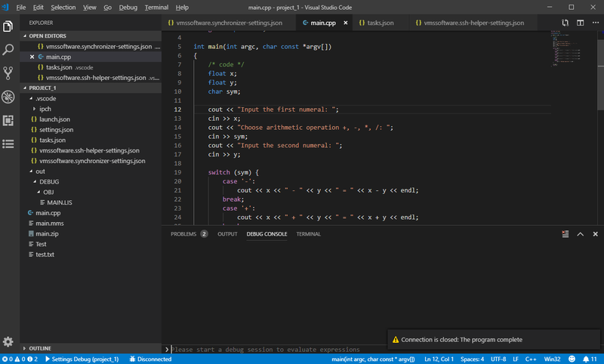Clear the debug console output
Image resolution: width=604 pixels, height=364 pixels.
click(x=565, y=234)
